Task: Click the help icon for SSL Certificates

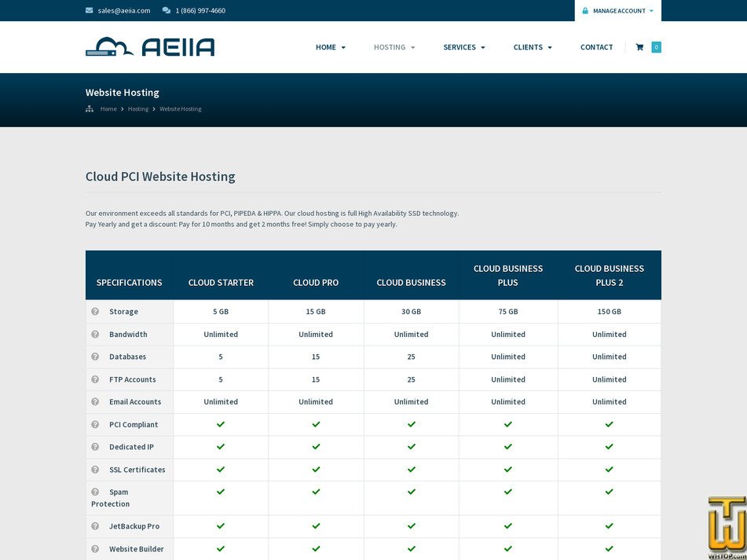Action: (x=95, y=470)
